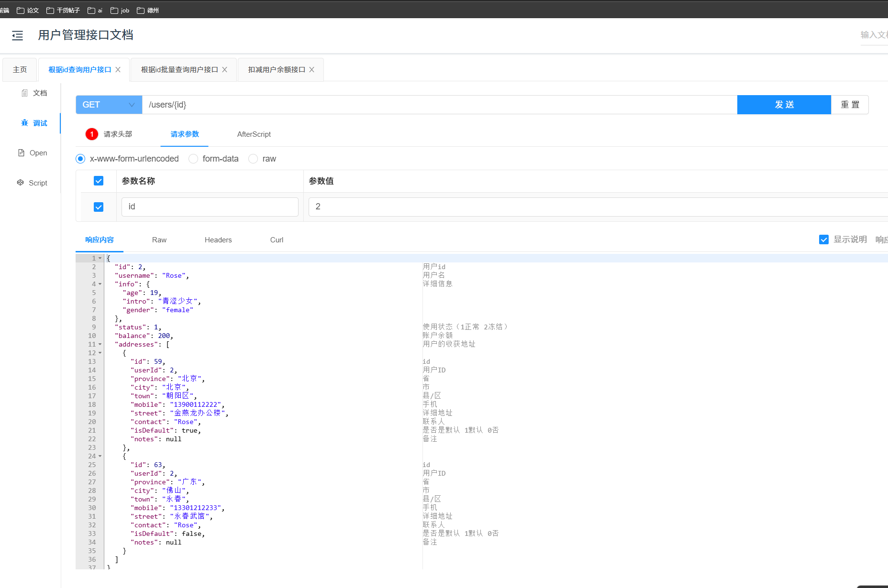
Task: Open the 请求参数 tab
Action: tap(185, 134)
